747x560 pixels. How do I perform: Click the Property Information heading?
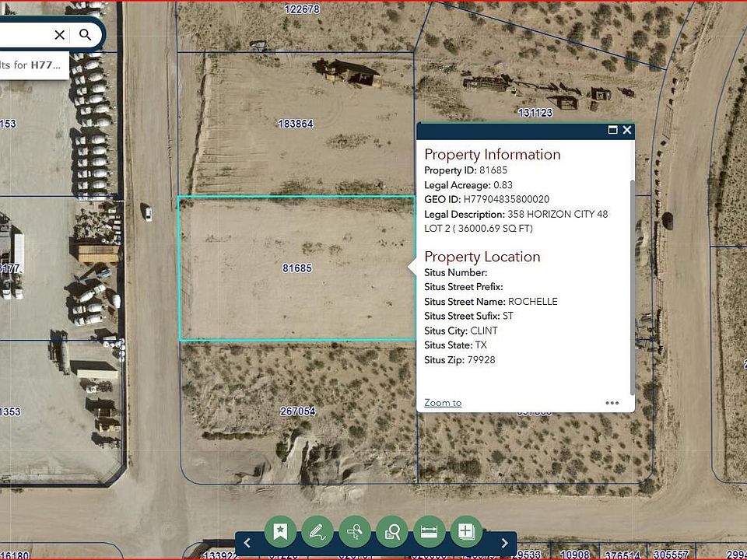click(x=492, y=154)
